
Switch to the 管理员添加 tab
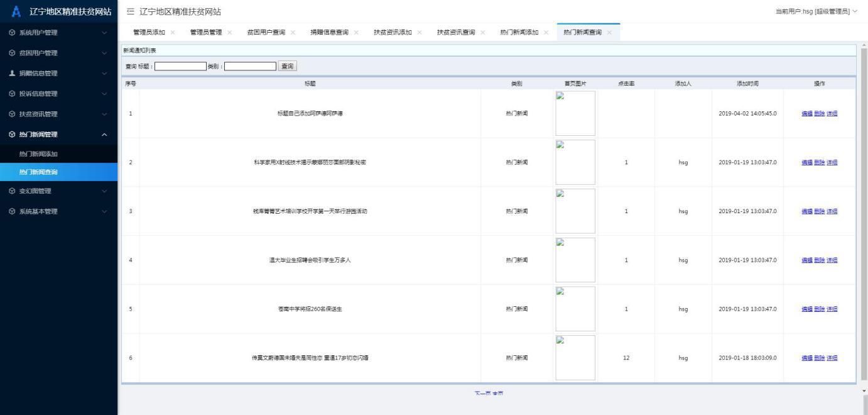click(149, 33)
